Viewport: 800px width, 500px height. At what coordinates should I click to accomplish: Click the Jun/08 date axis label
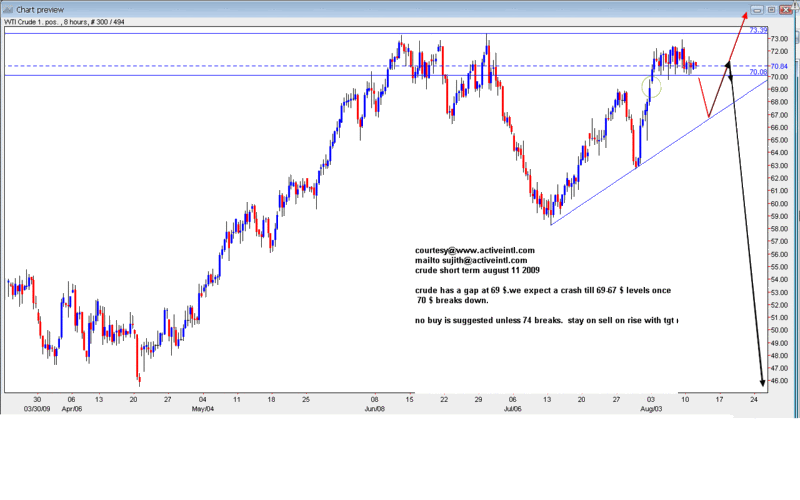[374, 409]
